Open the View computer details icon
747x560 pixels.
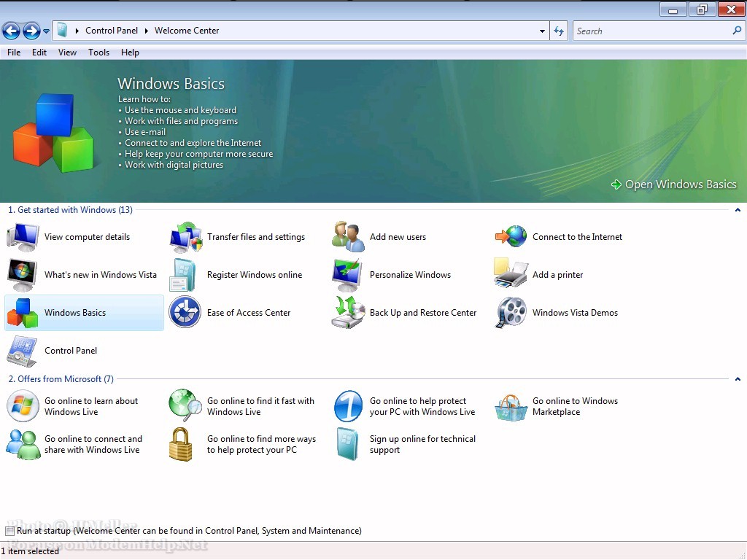(23, 237)
